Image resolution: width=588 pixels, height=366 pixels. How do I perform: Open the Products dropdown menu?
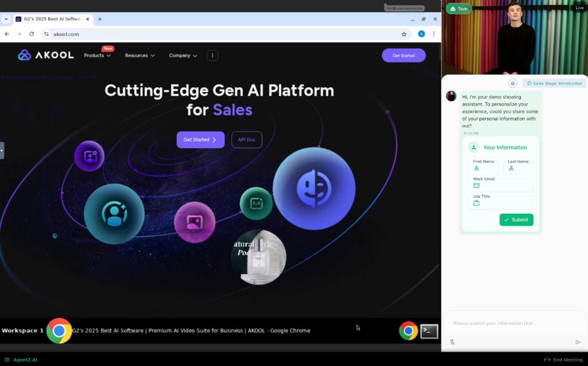coord(97,56)
